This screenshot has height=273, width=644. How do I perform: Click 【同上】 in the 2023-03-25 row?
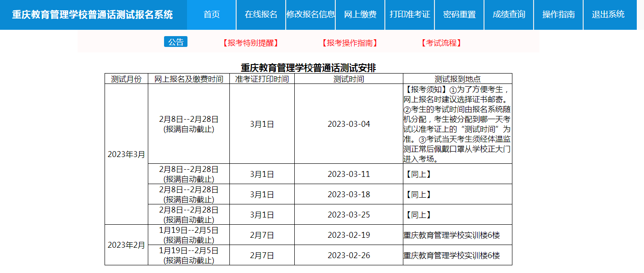tap(418, 215)
